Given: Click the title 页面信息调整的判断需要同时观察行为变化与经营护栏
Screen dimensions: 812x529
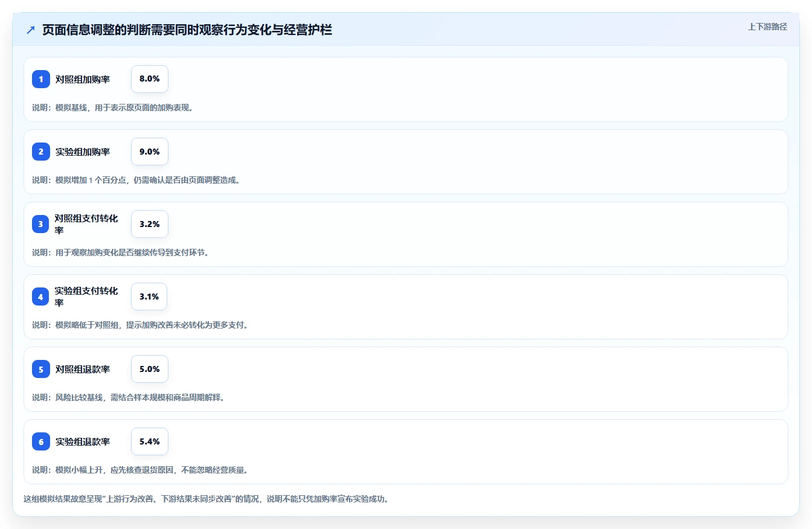Looking at the screenshot, I should pyautogui.click(x=187, y=30).
